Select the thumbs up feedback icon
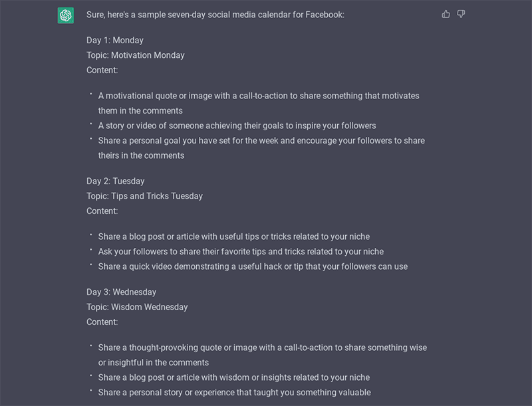This screenshot has height=406, width=532. click(446, 13)
